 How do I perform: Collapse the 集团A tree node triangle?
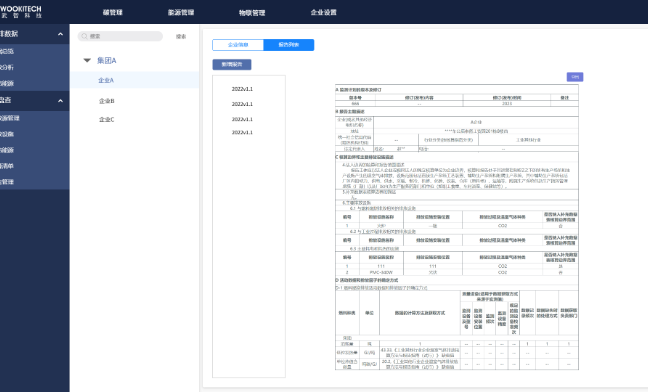(x=87, y=60)
